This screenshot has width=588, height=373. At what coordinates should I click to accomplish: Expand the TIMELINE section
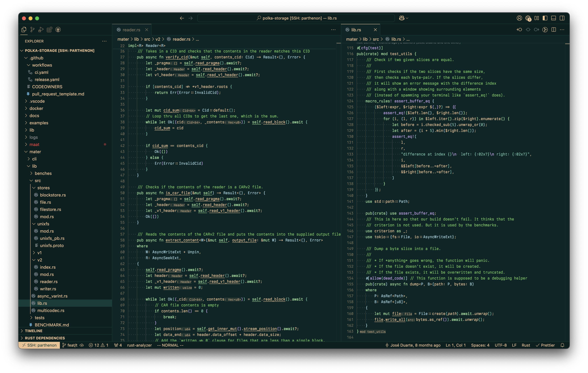(x=33, y=331)
